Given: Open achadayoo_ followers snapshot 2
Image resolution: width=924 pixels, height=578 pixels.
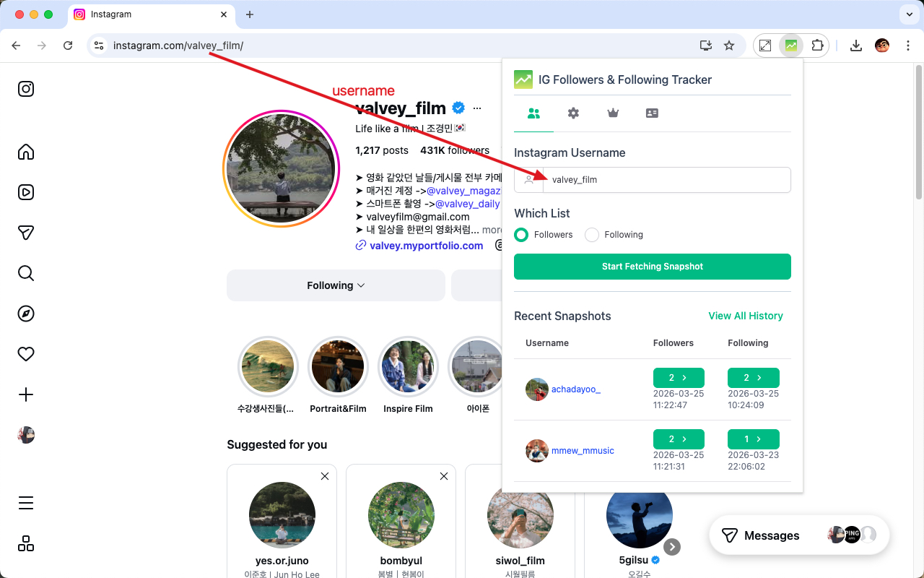Looking at the screenshot, I should [x=679, y=378].
